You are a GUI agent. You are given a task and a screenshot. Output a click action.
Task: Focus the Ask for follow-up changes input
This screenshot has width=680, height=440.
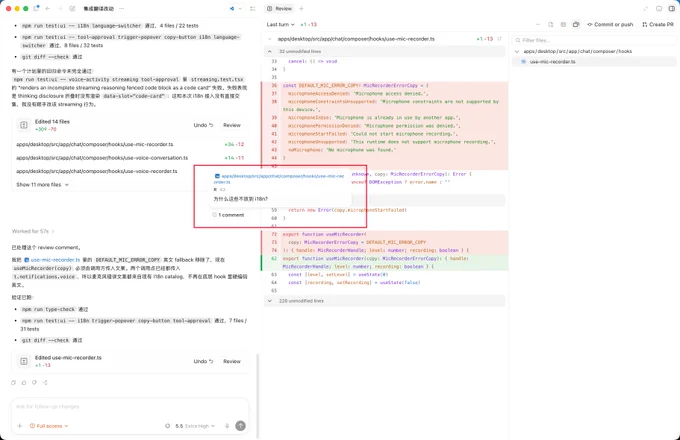130,407
